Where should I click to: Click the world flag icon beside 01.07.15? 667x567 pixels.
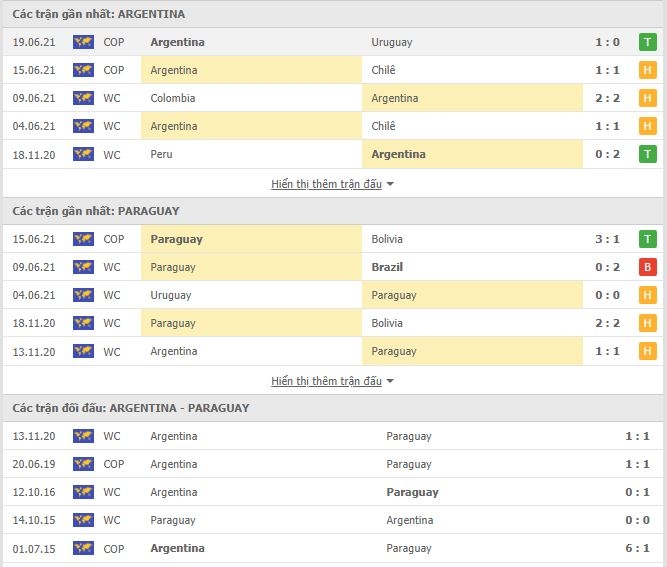tap(83, 548)
